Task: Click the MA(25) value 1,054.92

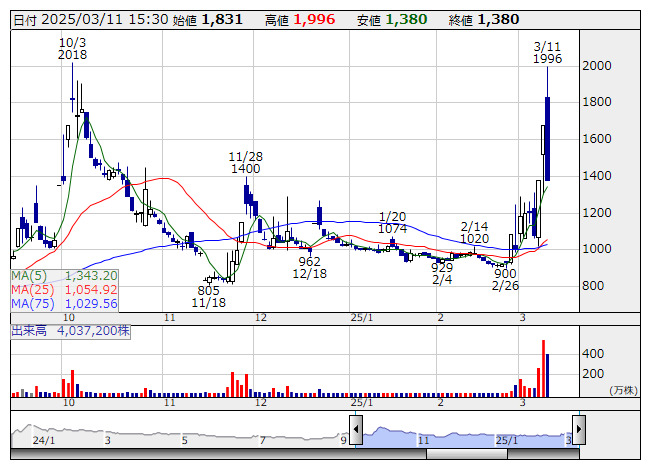Action: tap(91, 289)
